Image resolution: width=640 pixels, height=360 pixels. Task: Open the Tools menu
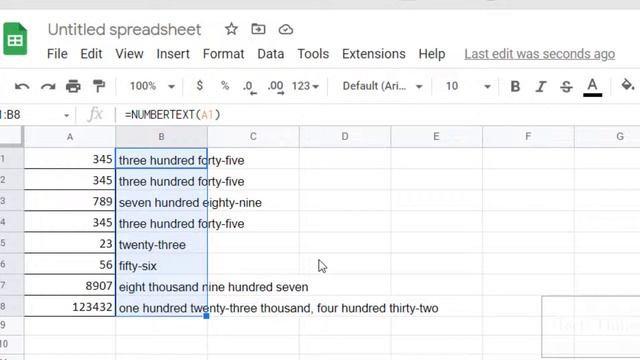[313, 54]
